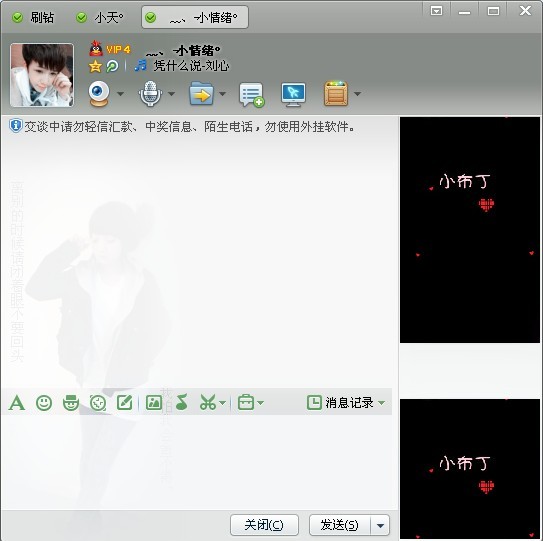
Task: Open the magic emoticon hat-face icon
Action: coord(71,403)
